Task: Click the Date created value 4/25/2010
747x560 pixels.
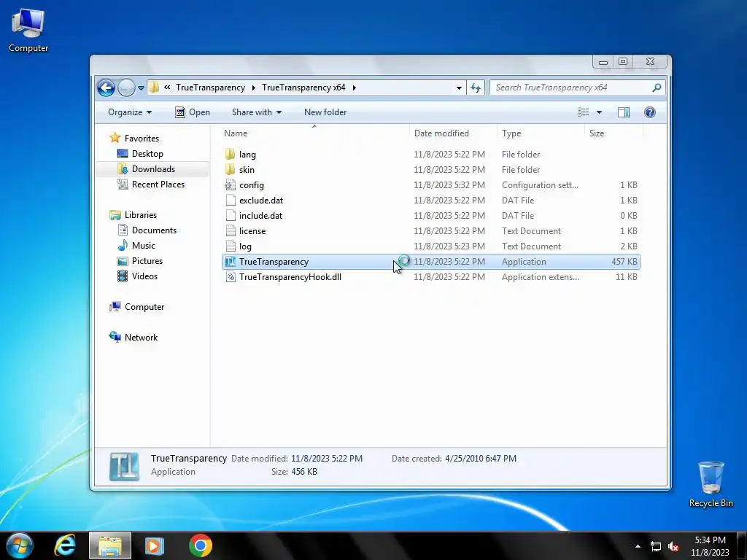Action: 481,459
